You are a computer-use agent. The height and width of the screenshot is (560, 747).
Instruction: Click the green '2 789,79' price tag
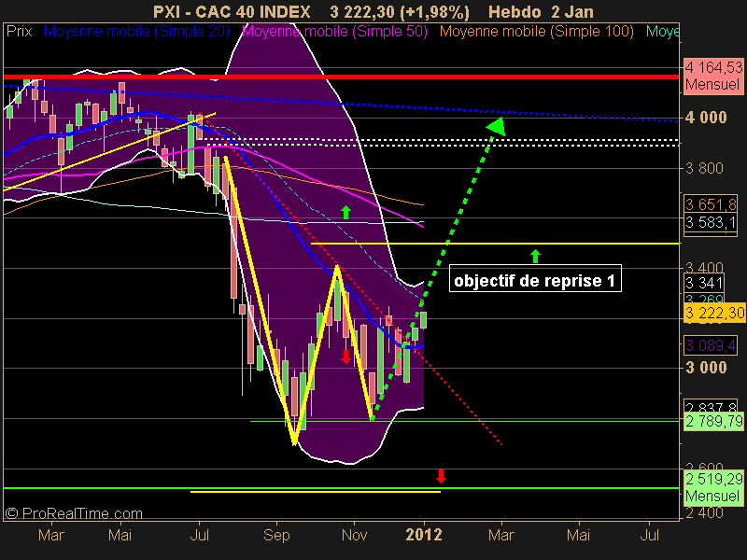[x=713, y=421]
